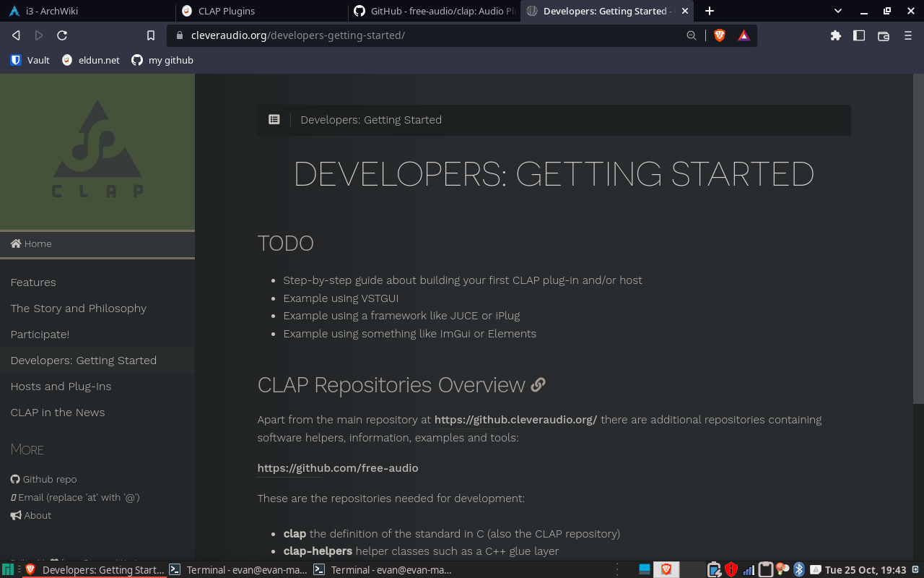The image size is (924, 578).
Task: Focus the Brave window in the taskbar
Action: 95,570
